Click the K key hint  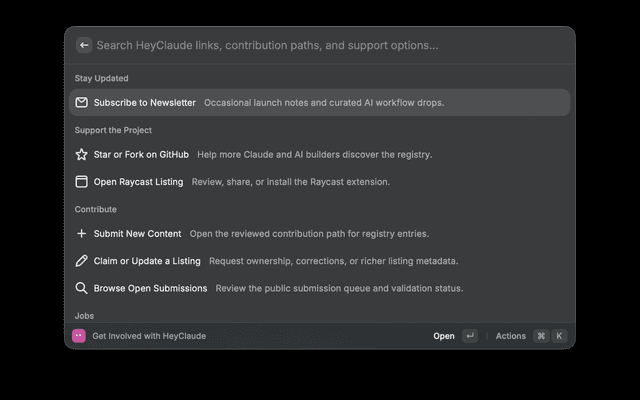click(x=559, y=336)
